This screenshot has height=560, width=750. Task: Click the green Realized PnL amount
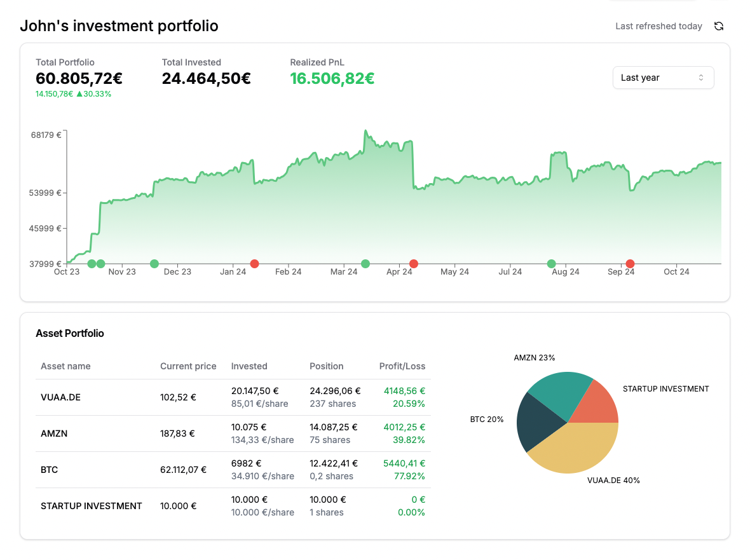click(x=332, y=78)
